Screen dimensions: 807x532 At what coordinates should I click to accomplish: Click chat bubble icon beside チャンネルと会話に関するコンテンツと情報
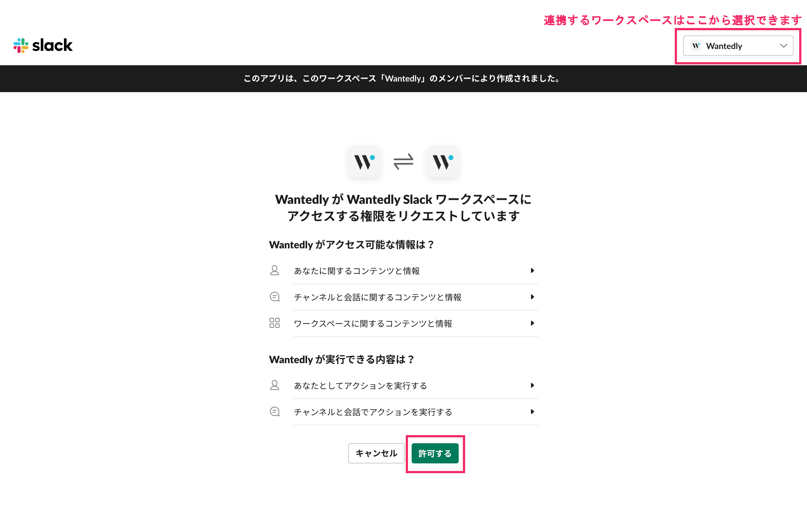point(274,297)
